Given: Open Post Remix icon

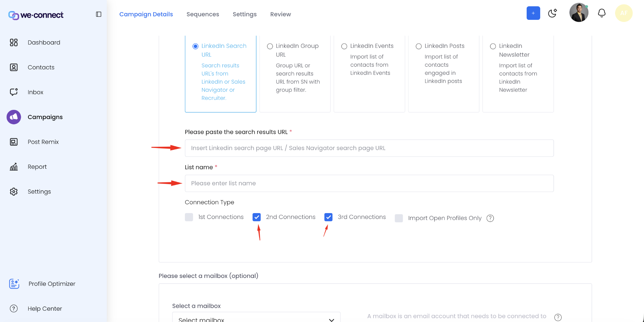Looking at the screenshot, I should [x=14, y=142].
